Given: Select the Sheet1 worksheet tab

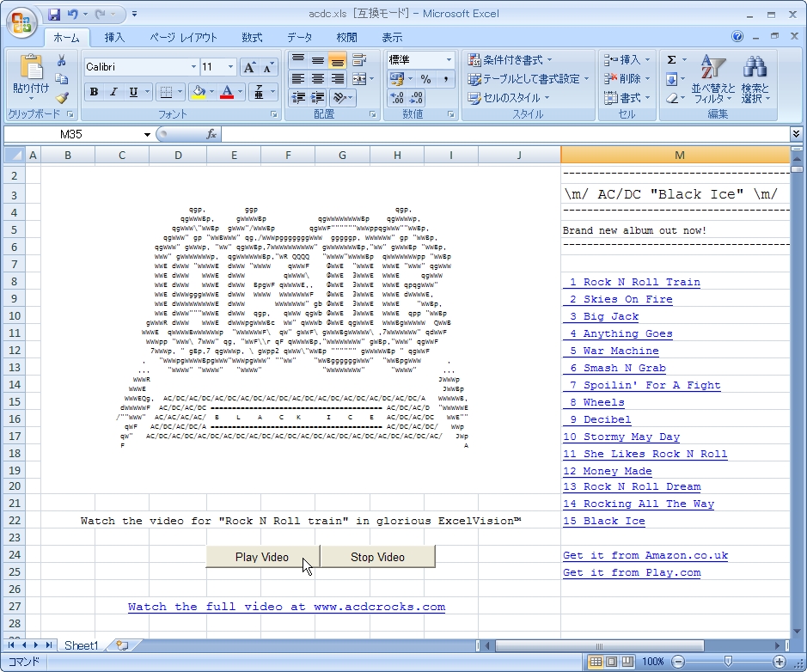Looking at the screenshot, I should (81, 645).
